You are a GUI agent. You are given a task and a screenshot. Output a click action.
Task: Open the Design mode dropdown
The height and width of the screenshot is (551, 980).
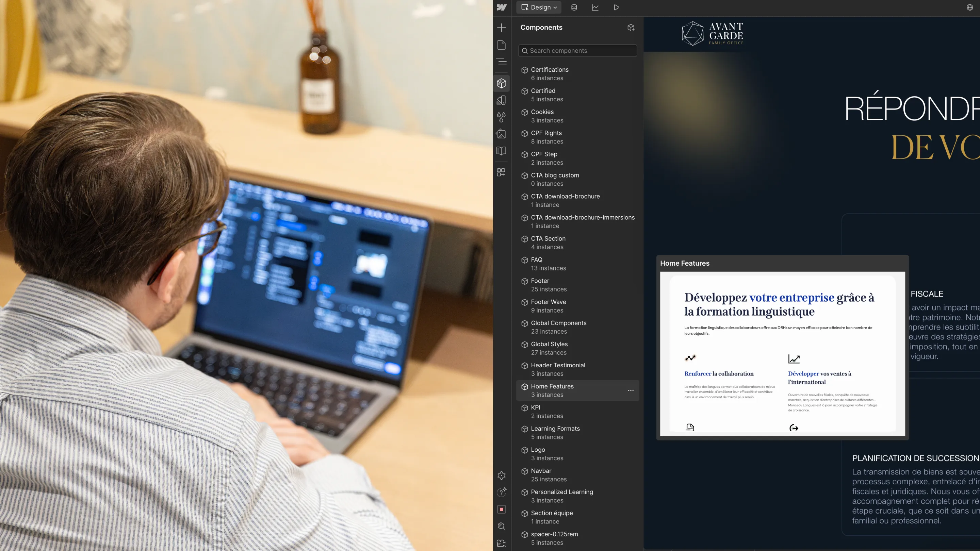pyautogui.click(x=539, y=7)
